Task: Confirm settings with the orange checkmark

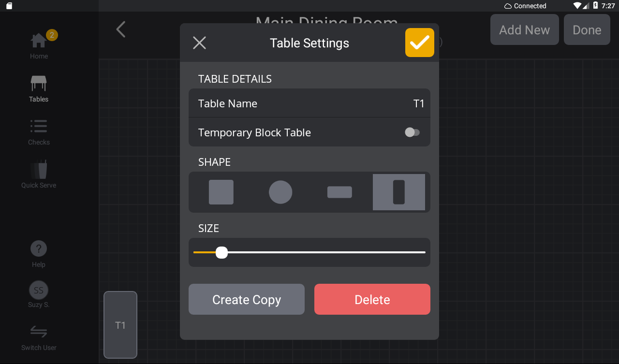Action: pos(419,43)
